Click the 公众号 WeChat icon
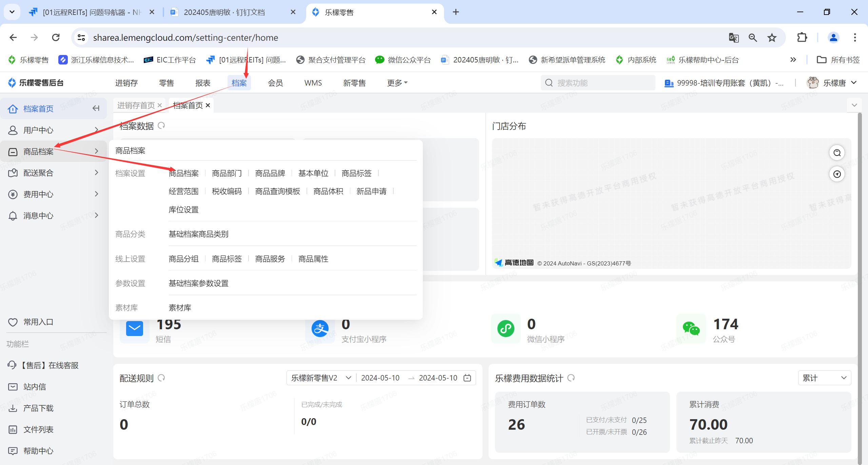 click(691, 329)
